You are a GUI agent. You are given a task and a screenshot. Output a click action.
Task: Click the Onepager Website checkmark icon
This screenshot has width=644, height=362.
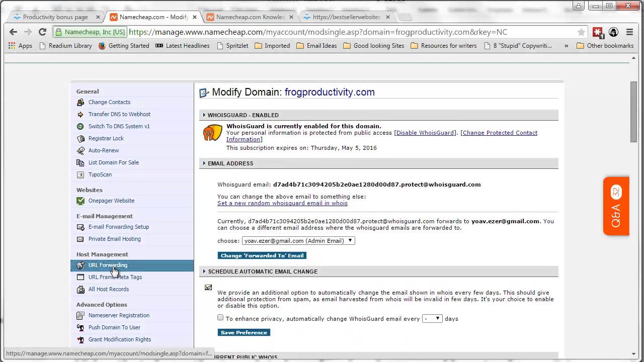click(80, 201)
